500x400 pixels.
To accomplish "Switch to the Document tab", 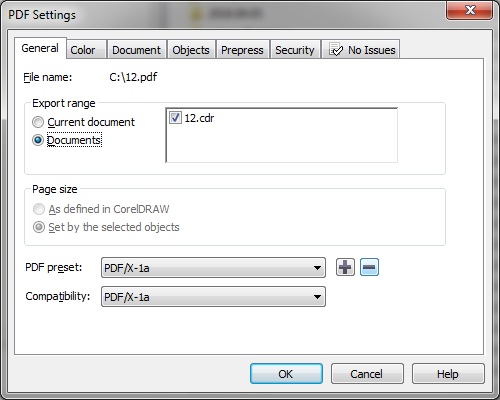I will point(136,50).
